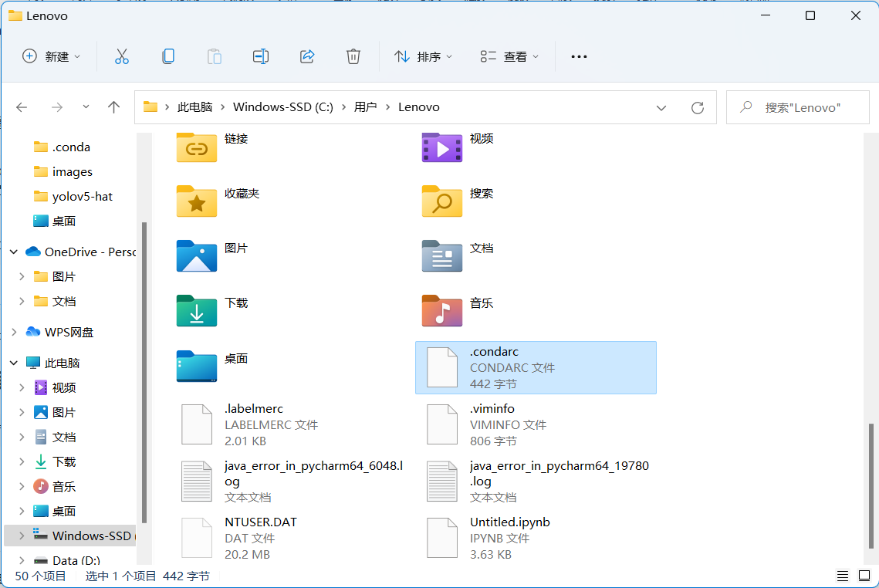
Task: Switch to large tiles view icon
Action: coord(864,576)
